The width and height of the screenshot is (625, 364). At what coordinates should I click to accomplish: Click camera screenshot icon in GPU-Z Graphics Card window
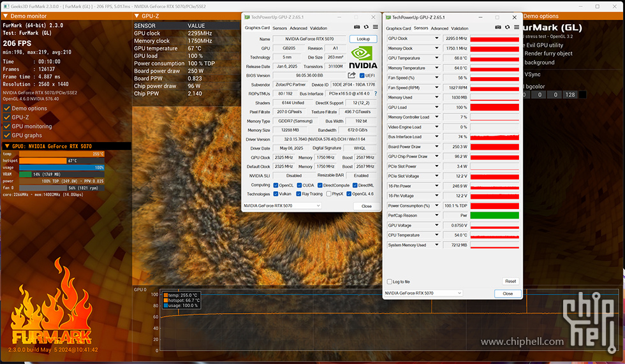(x=357, y=27)
